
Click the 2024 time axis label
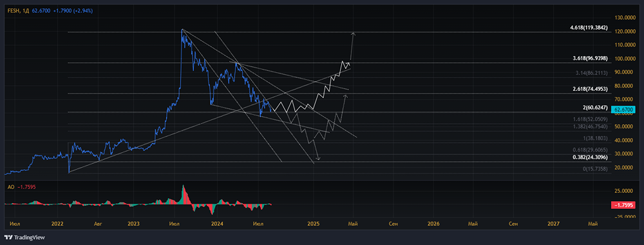(217, 224)
